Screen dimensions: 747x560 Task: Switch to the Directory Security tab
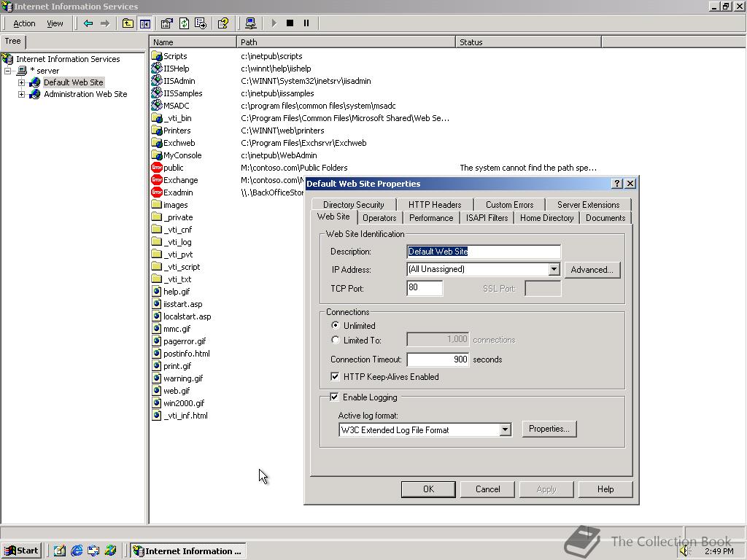(354, 205)
